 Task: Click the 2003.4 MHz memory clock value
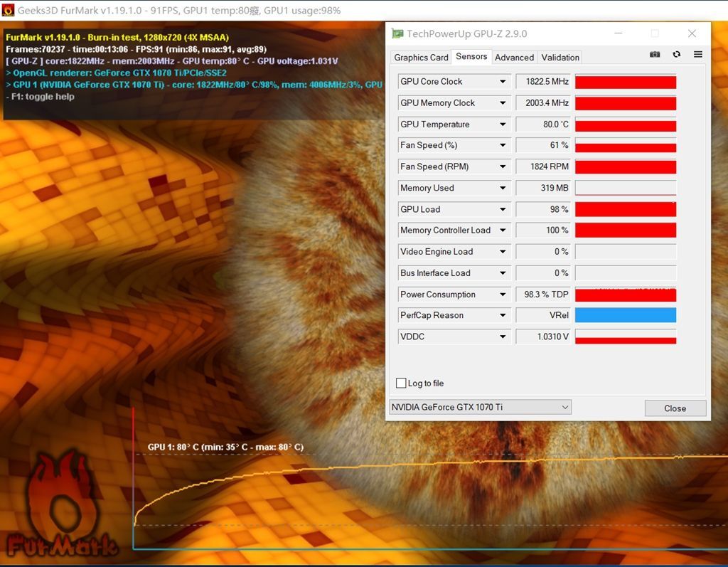pos(543,102)
